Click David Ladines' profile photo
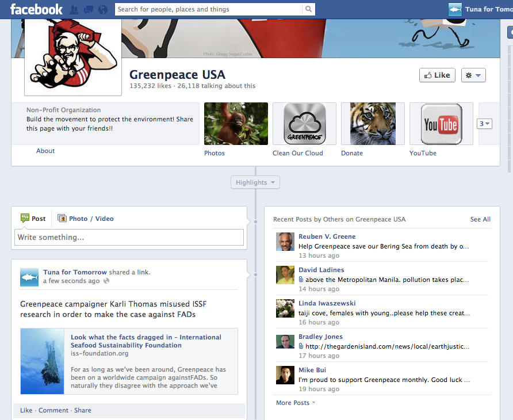This screenshot has width=513, height=420. 285,275
